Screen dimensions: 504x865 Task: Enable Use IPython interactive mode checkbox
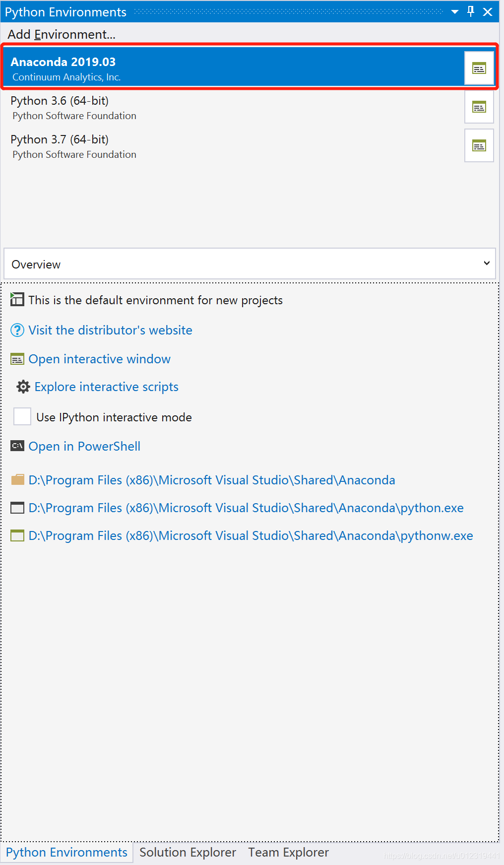tap(22, 416)
